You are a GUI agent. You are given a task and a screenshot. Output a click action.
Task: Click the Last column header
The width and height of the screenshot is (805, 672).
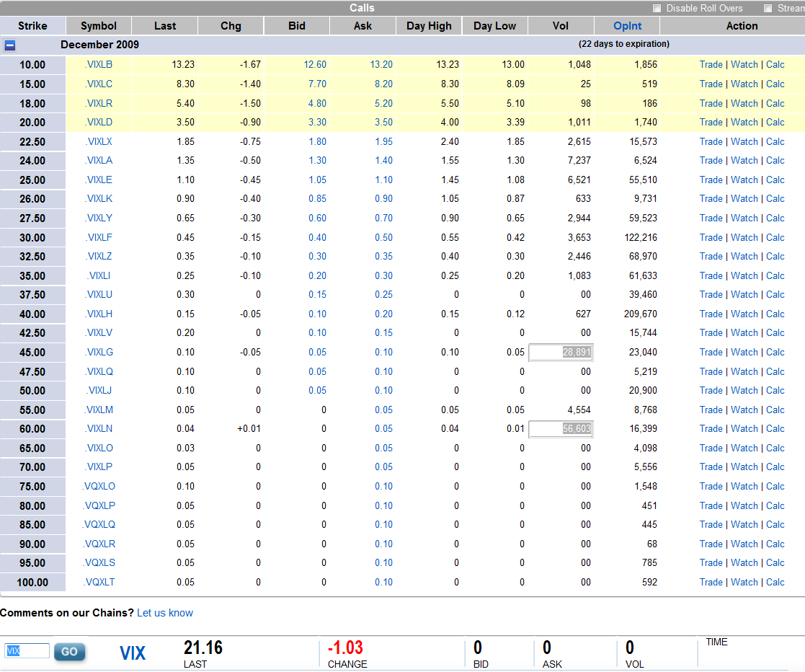coord(165,26)
